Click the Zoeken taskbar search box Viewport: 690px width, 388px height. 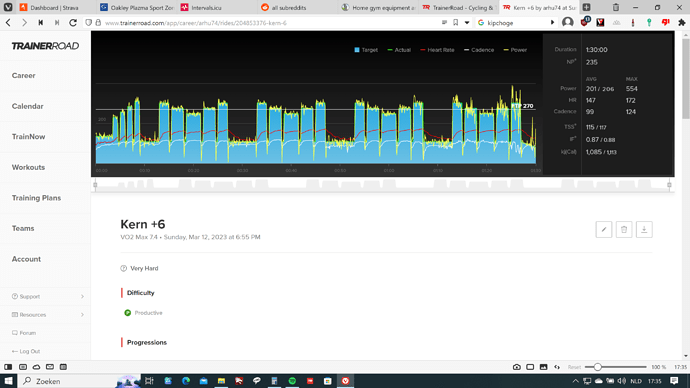pyautogui.click(x=79, y=381)
